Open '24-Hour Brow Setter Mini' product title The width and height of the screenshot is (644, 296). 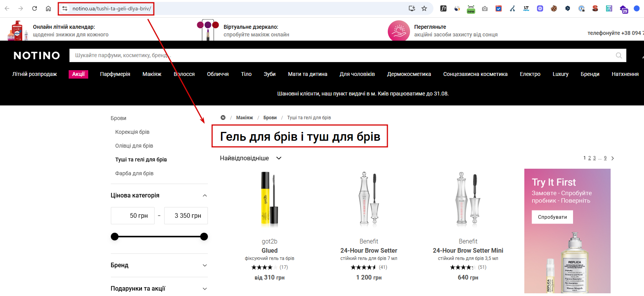(x=468, y=250)
